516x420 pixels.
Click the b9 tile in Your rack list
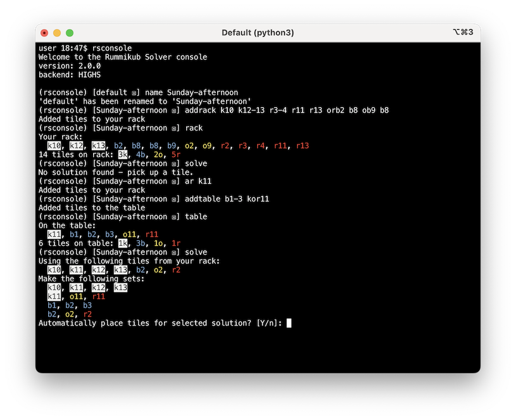pyautogui.click(x=172, y=146)
